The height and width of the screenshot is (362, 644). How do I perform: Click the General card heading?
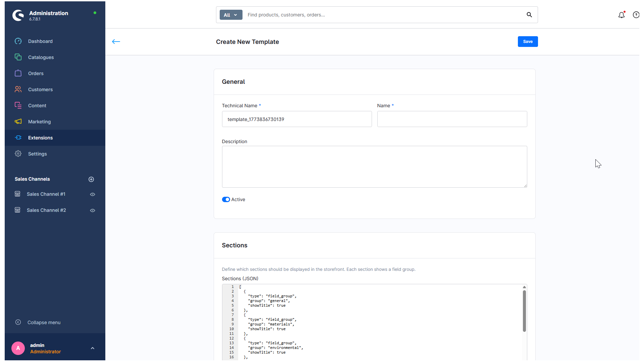233,82
